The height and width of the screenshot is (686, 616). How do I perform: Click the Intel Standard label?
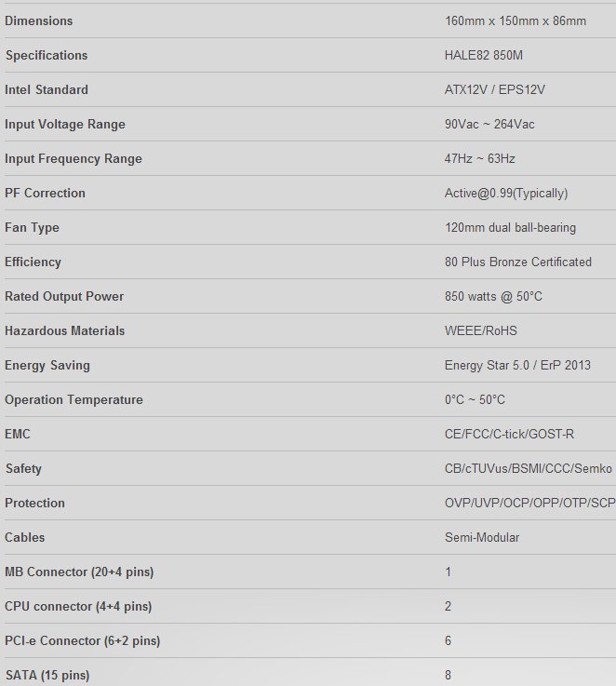(47, 89)
